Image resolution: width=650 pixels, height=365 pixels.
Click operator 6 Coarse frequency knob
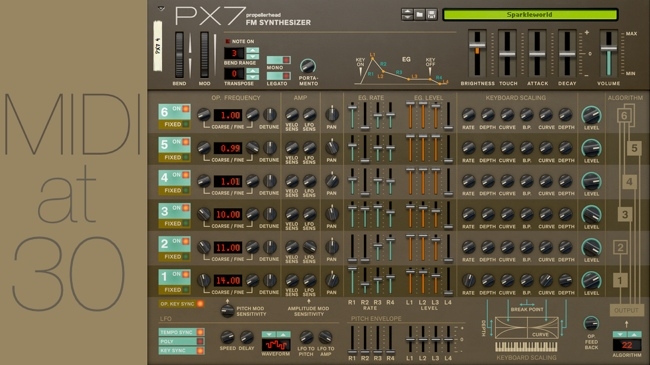pyautogui.click(x=204, y=114)
